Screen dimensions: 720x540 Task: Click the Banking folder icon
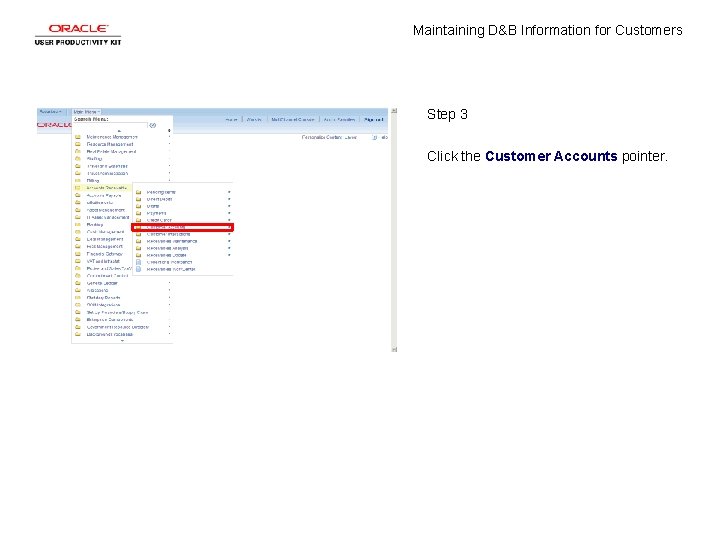[78, 225]
